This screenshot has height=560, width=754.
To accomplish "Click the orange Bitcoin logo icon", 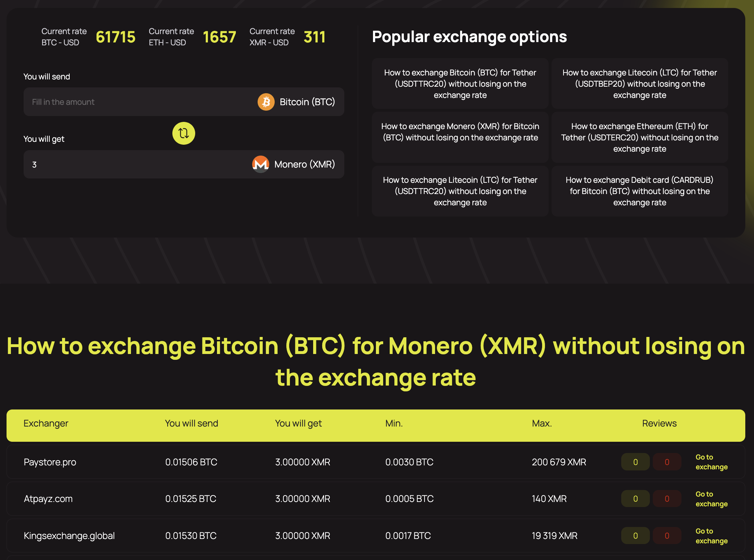I will [266, 102].
